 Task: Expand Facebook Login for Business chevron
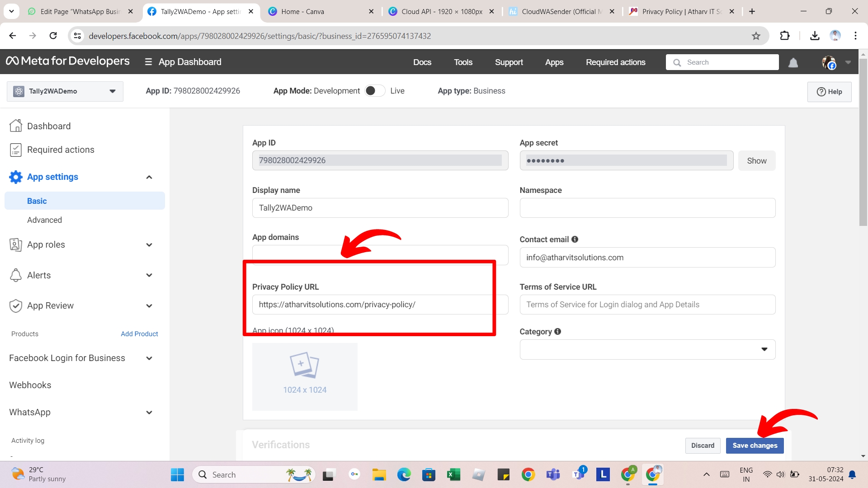click(149, 358)
